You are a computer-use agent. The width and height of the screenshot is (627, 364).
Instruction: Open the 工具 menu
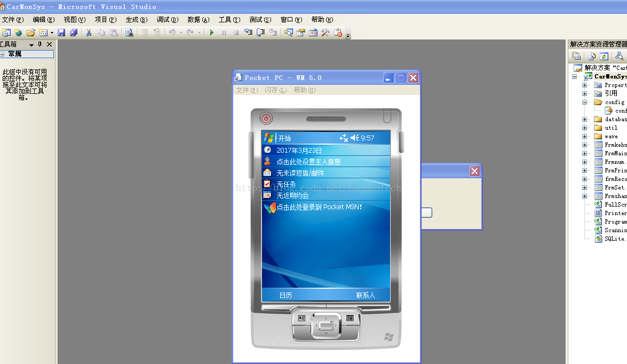(x=229, y=20)
